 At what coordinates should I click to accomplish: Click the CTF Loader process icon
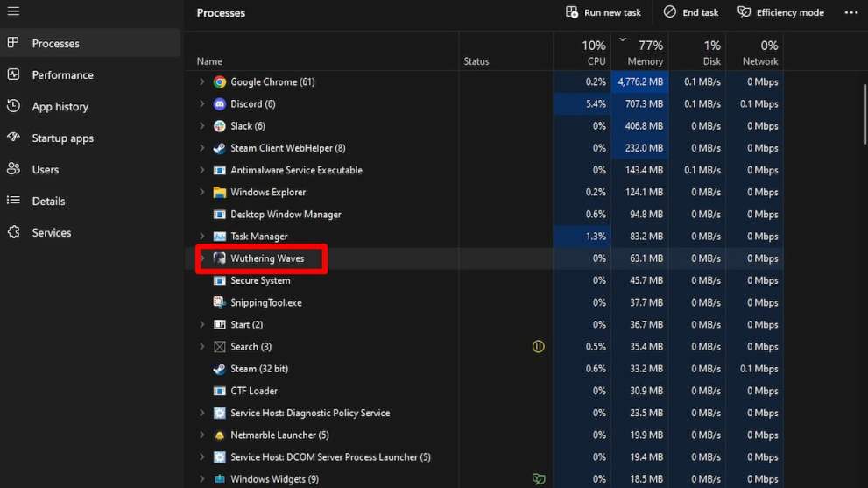click(220, 391)
